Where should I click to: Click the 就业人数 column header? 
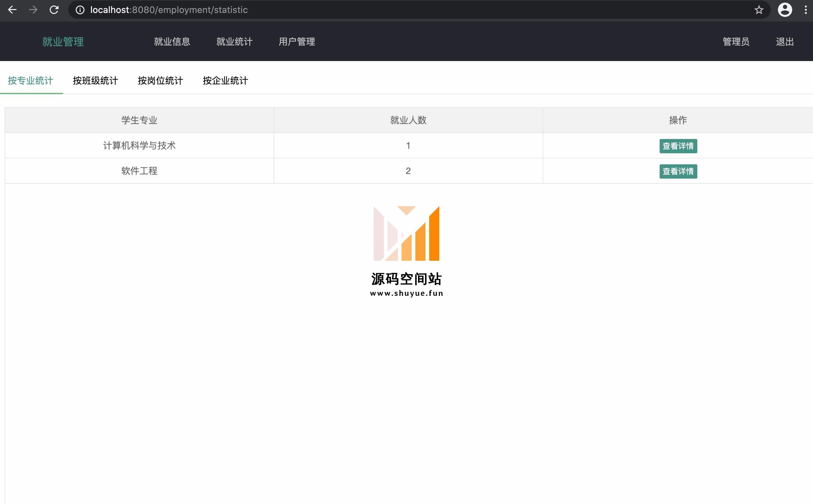[x=408, y=120]
